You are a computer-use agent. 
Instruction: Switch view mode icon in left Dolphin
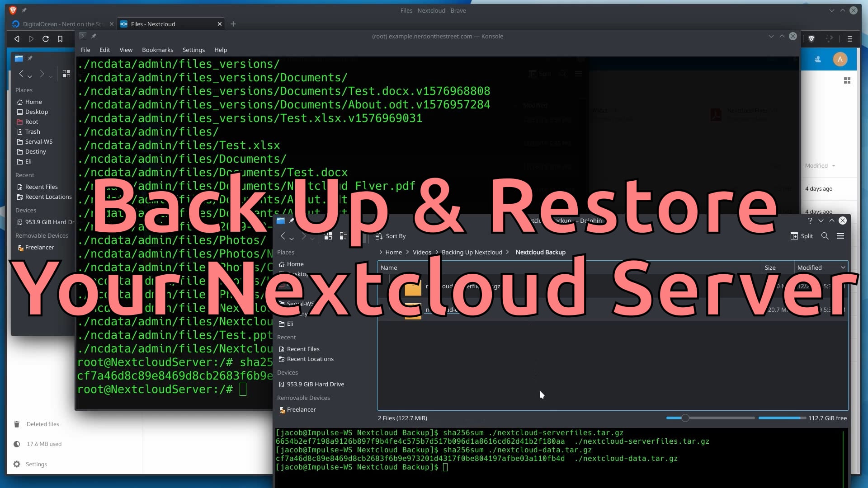pyautogui.click(x=66, y=74)
